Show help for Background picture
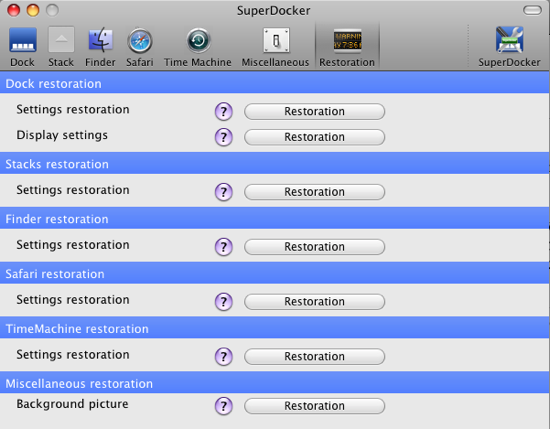550x429 pixels. click(x=223, y=406)
